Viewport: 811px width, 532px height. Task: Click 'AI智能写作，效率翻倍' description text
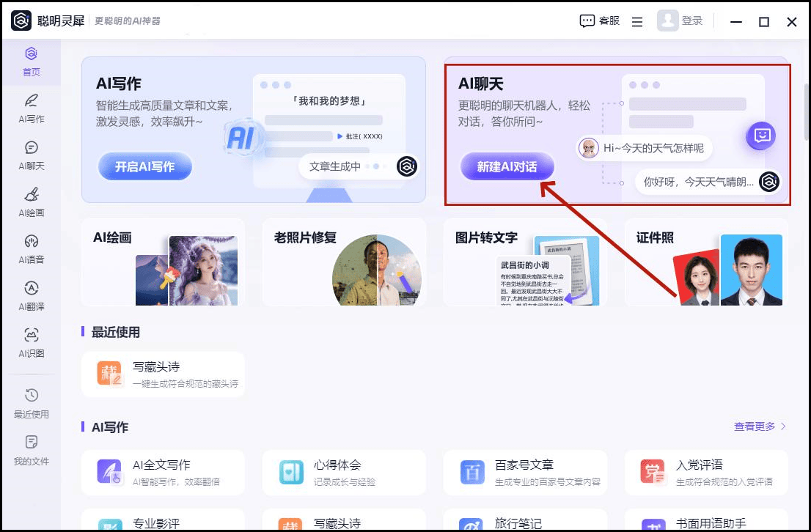[177, 482]
